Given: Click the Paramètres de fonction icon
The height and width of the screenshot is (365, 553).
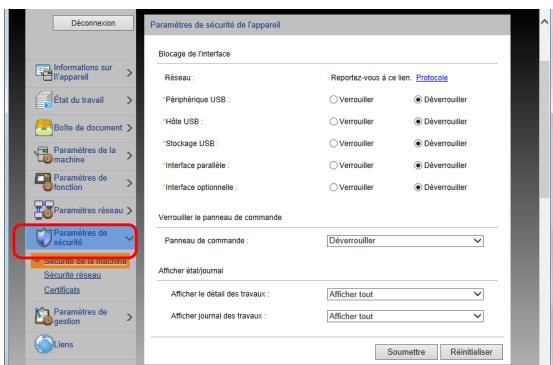Looking at the screenshot, I should [43, 182].
